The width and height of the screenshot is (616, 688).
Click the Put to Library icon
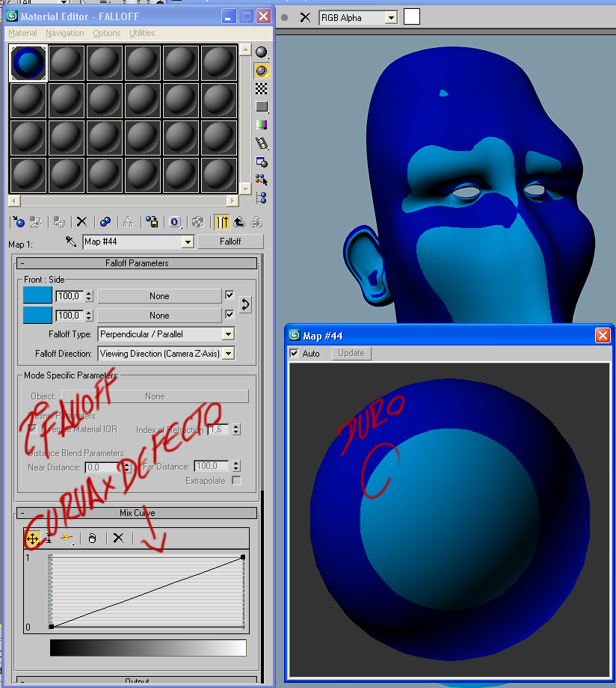pos(152,222)
